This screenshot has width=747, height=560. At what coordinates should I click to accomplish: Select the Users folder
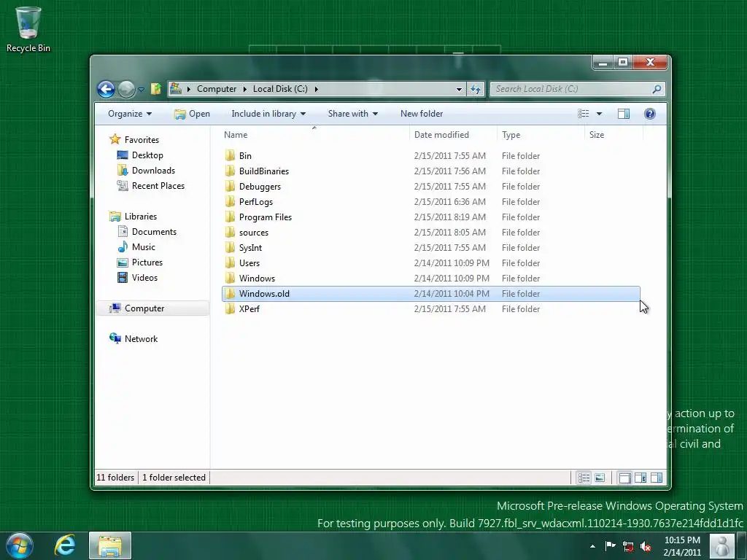[249, 262]
